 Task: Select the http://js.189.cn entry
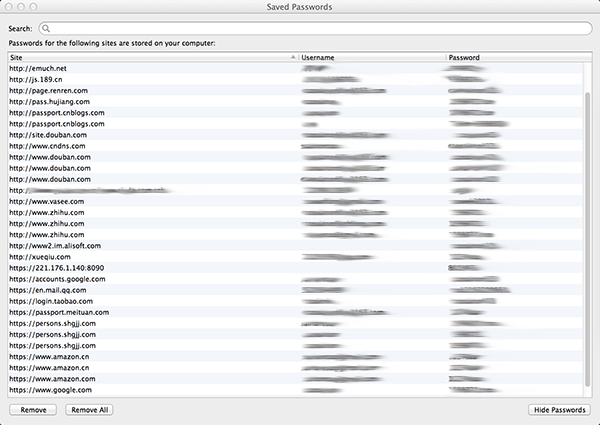(295, 80)
